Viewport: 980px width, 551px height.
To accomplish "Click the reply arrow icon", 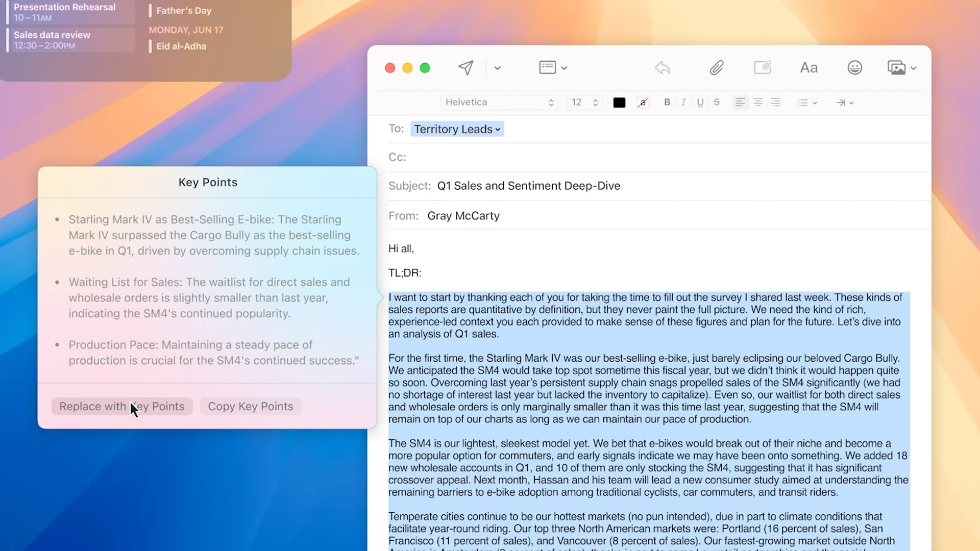I will click(663, 68).
